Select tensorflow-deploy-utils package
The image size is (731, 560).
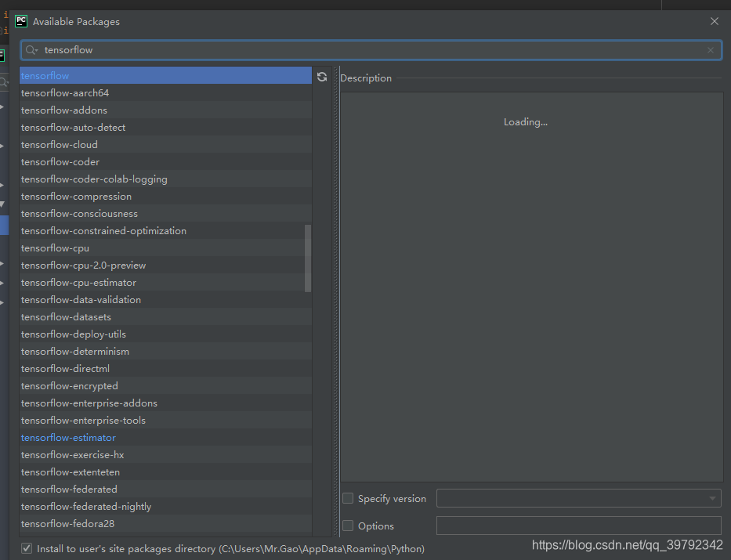165,334
